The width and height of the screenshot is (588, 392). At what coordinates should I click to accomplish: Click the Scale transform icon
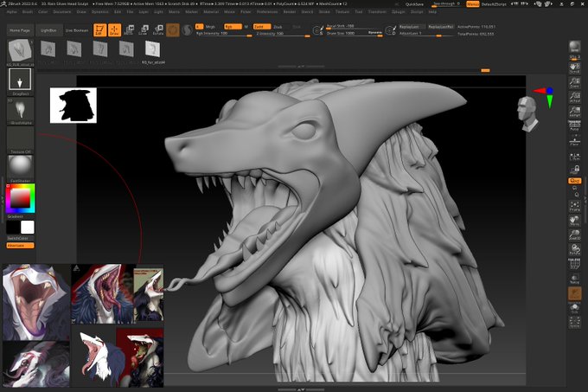[x=144, y=30]
